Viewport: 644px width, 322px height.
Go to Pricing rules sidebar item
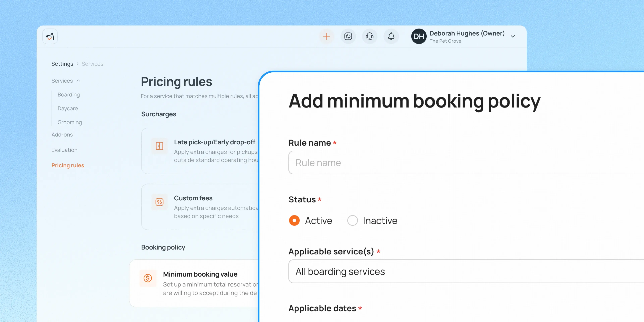tap(68, 165)
